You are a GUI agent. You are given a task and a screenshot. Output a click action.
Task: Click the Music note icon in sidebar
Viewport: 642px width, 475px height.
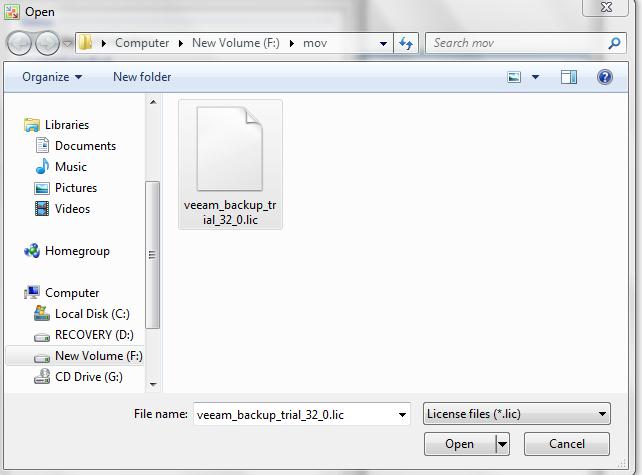(x=42, y=166)
